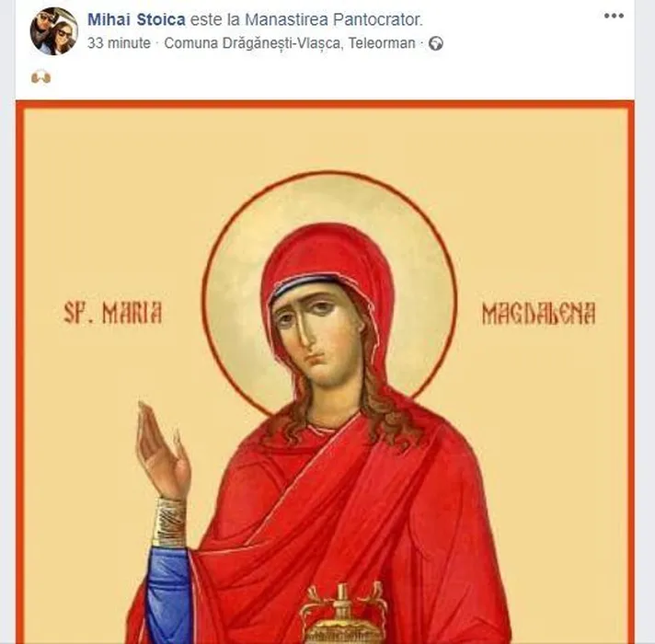This screenshot has height=644, width=655.
Task: Click the orange border of the photo
Action: coord(325,104)
